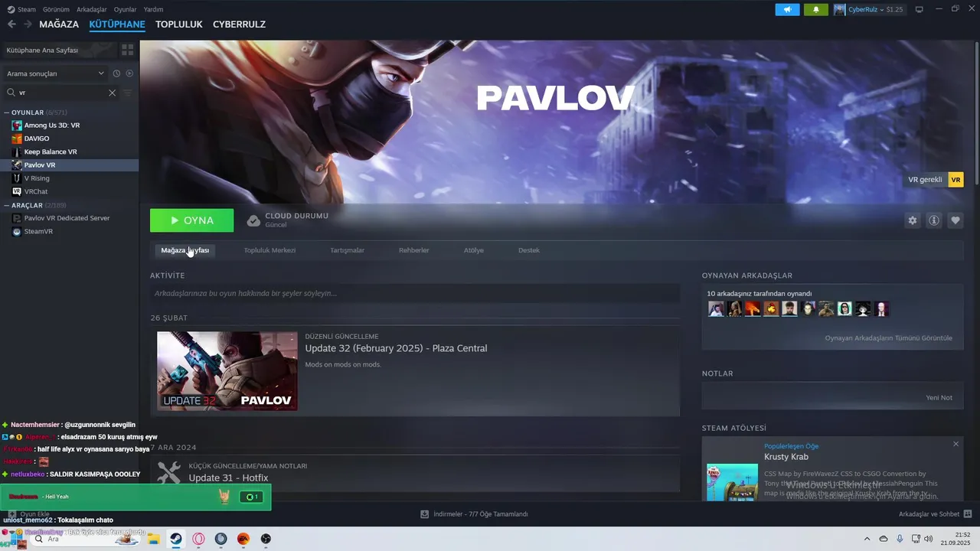This screenshot has width=980, height=551.
Task: Click the activity post input box
Action: click(x=415, y=293)
